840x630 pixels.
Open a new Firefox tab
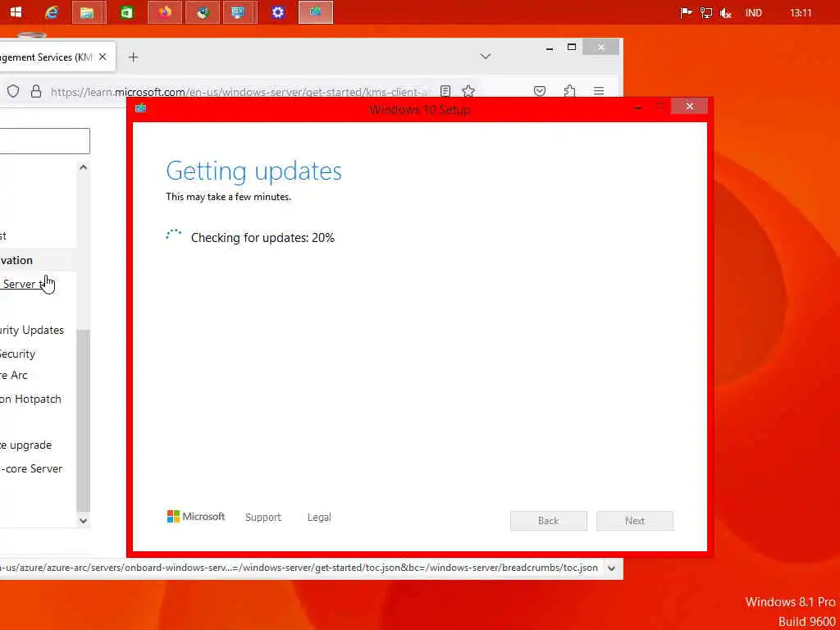coord(134,57)
